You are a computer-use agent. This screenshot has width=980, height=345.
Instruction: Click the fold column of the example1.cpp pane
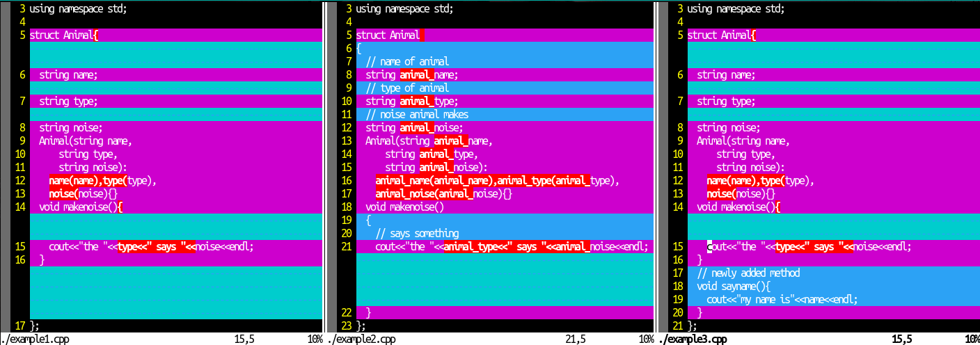click(x=5, y=167)
